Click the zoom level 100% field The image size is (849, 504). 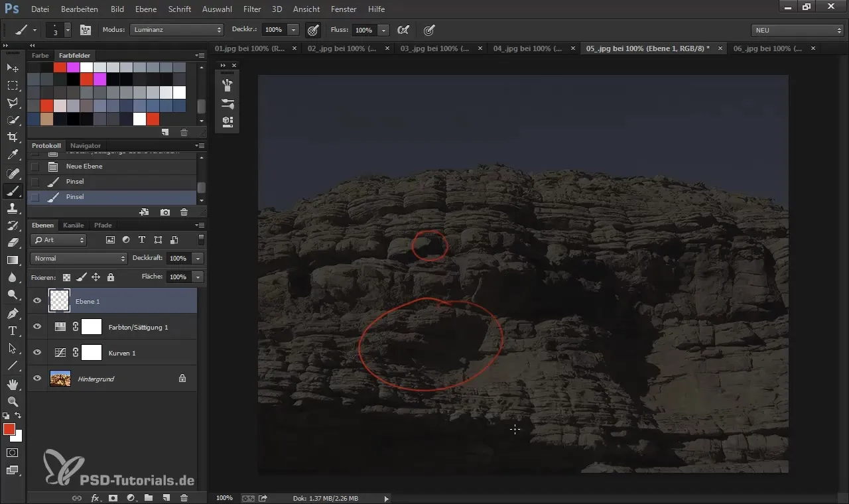pos(225,497)
